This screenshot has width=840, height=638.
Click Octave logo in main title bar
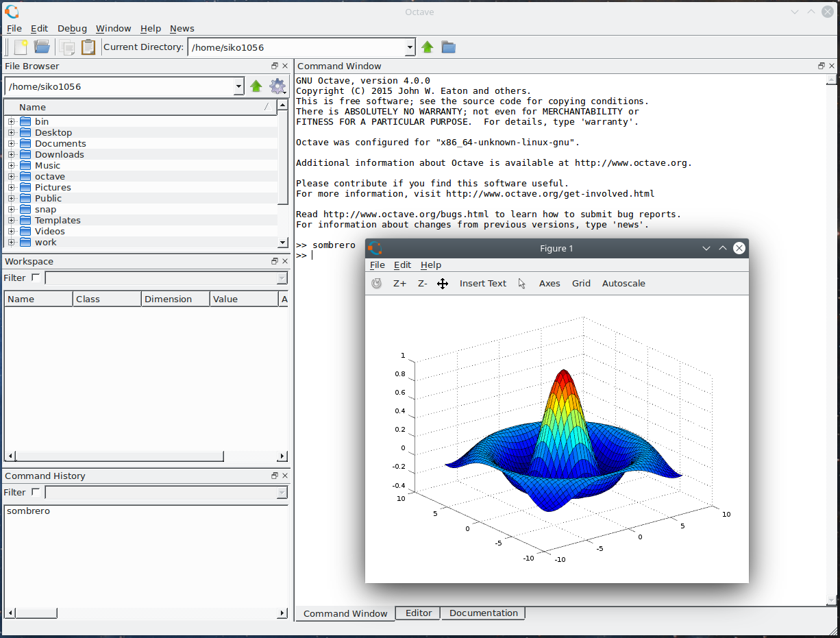(12, 12)
